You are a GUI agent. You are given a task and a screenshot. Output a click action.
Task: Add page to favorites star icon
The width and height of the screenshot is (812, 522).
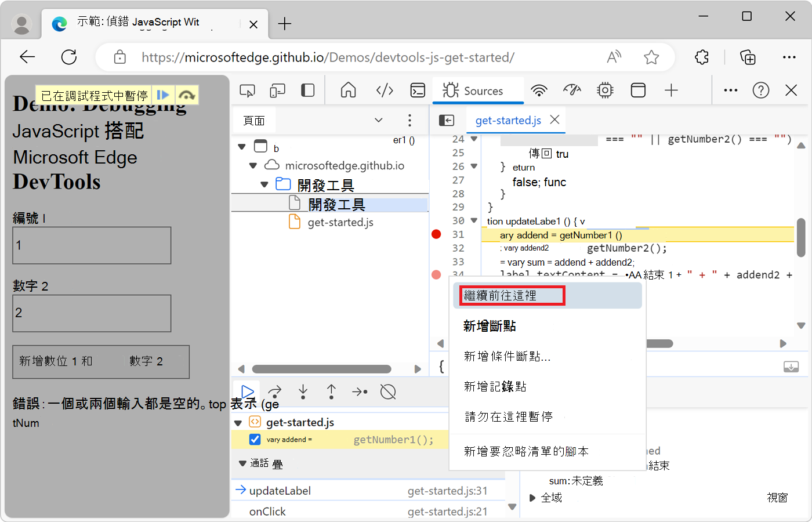[651, 57]
